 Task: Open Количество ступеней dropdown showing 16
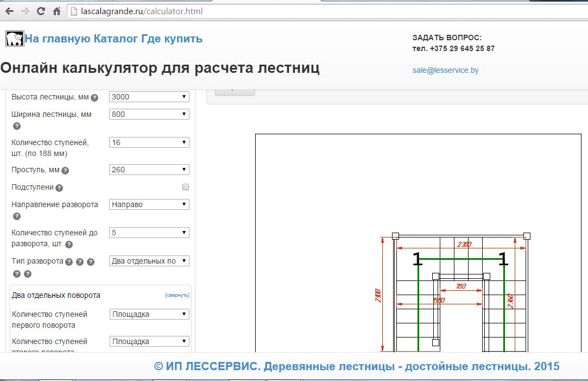coord(149,142)
